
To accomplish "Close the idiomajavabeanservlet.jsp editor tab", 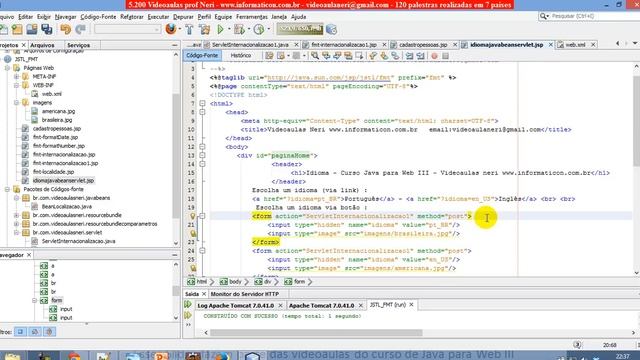I will pos(551,44).
